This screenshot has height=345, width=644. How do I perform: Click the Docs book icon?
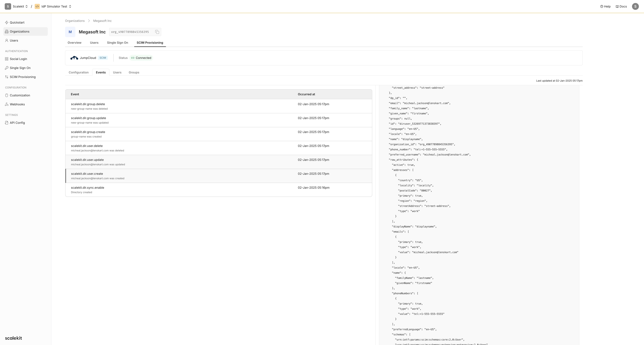(617, 7)
